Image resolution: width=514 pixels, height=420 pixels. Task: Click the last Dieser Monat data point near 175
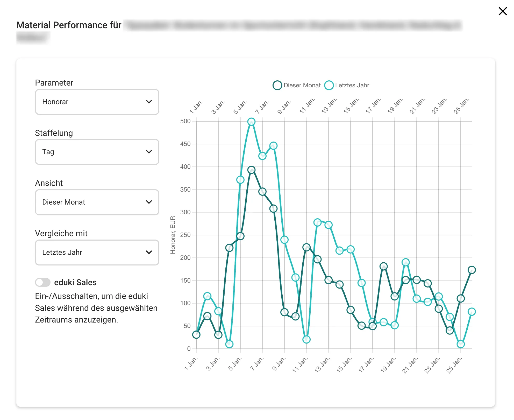[x=472, y=270]
